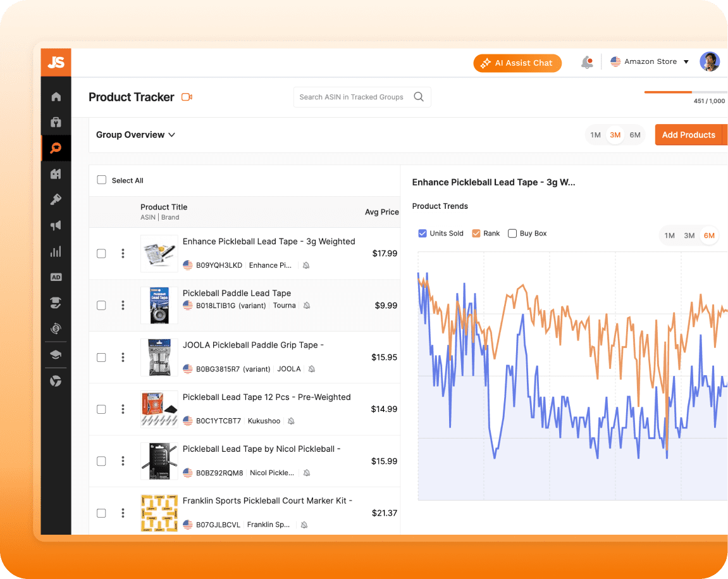Uncheck the Rank chart checkbox
The image size is (728, 579).
[476, 233]
